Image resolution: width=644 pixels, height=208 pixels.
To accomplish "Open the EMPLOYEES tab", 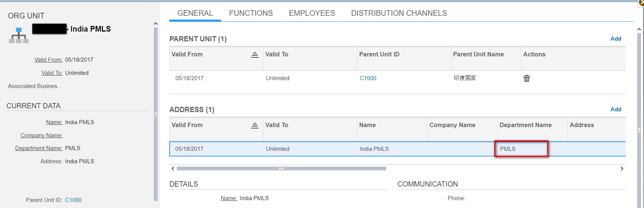I will click(x=311, y=13).
